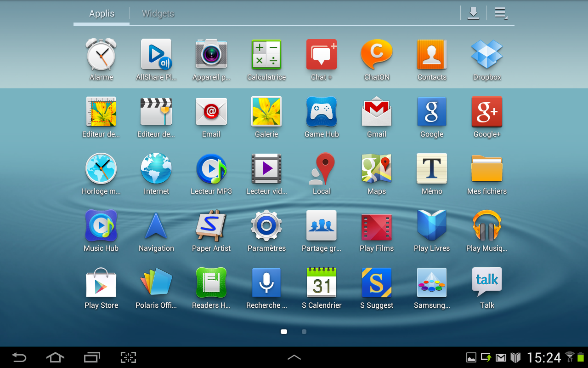Image resolution: width=588 pixels, height=368 pixels.
Task: Open the app drawer overflow menu
Action: pos(501,13)
